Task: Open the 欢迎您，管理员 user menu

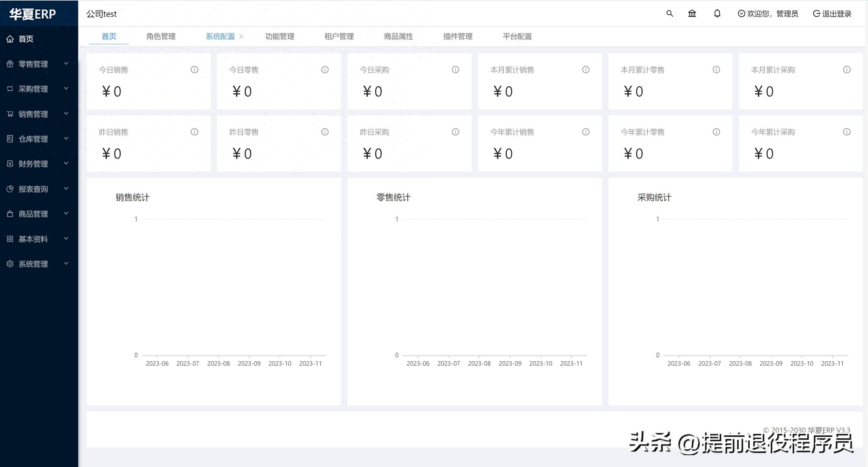Action: pos(768,14)
